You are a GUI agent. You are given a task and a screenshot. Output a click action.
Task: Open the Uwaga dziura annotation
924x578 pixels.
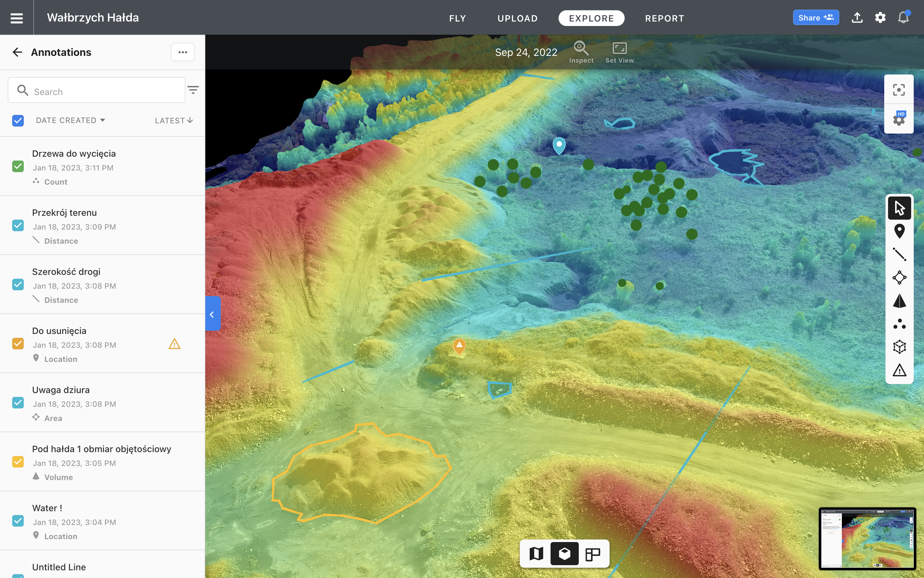[x=102, y=403]
